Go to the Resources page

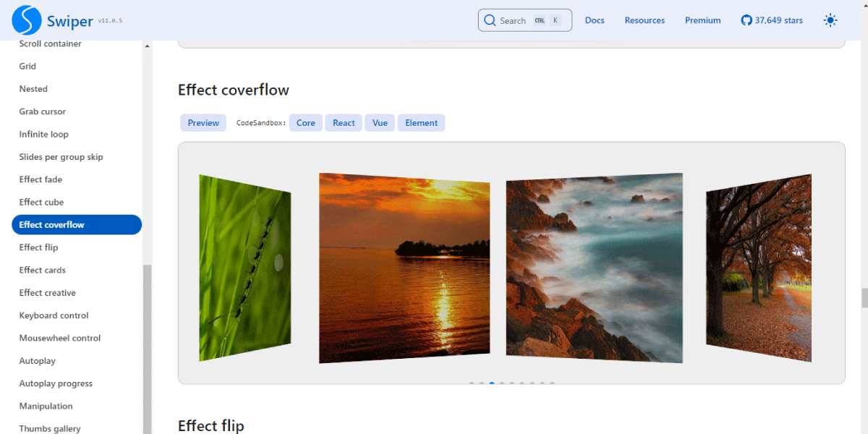tap(644, 20)
